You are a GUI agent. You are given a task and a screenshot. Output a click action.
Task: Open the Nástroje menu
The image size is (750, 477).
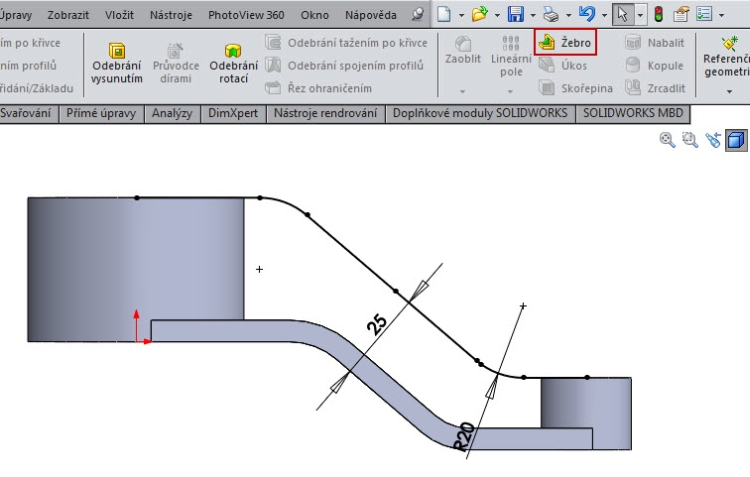(x=171, y=15)
